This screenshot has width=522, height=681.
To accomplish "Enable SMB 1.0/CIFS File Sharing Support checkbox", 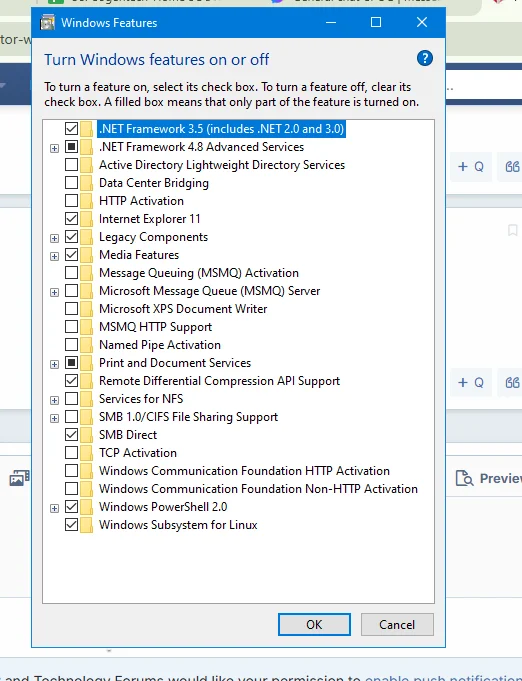I will point(71,417).
